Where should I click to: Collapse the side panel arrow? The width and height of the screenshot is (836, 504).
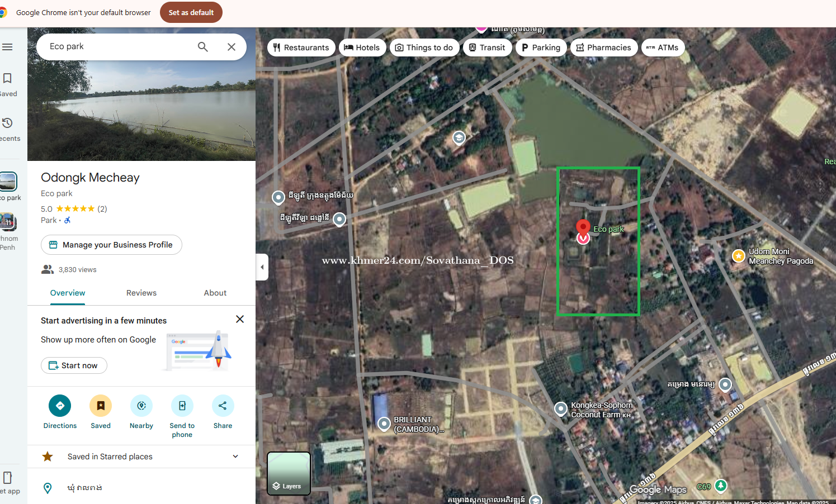coord(262,267)
